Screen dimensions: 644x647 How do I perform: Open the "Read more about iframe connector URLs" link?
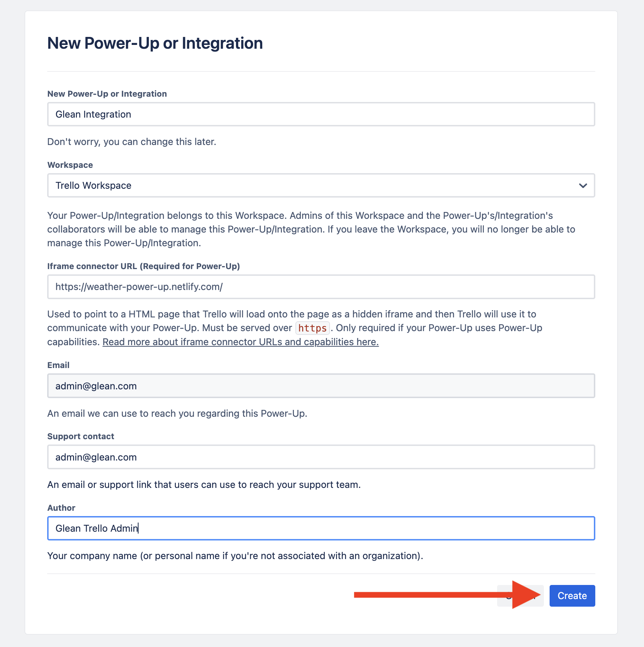click(241, 342)
